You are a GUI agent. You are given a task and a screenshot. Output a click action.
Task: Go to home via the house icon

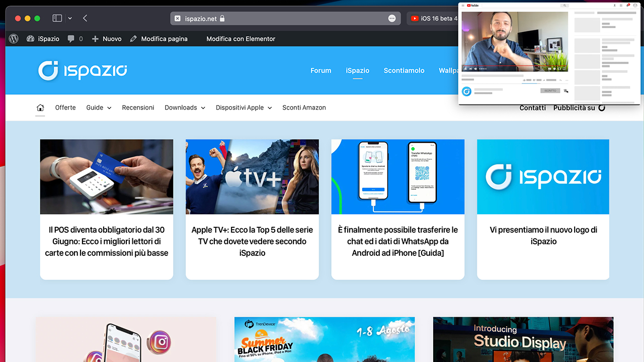(40, 108)
